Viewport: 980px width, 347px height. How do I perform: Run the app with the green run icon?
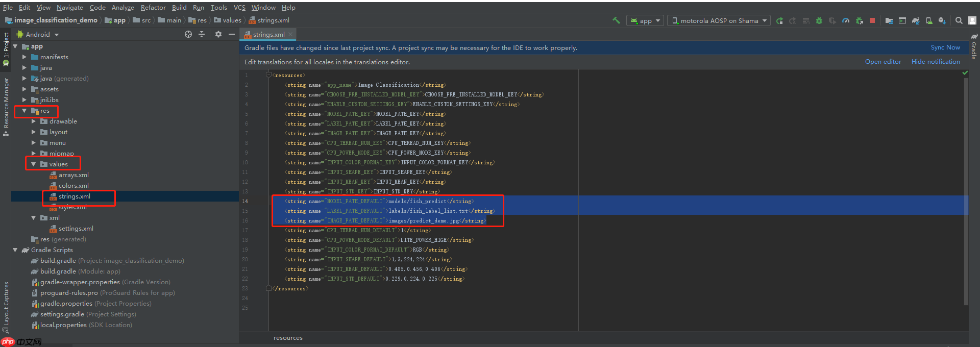tap(779, 21)
